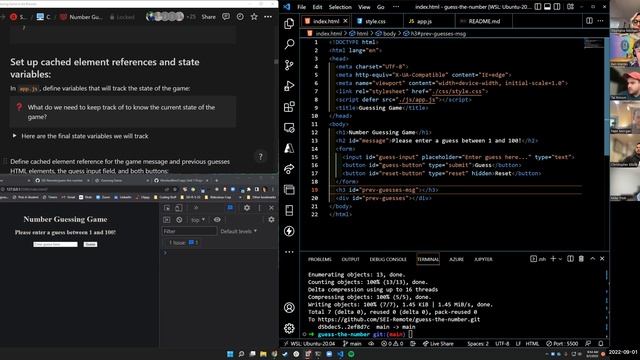This screenshot has width=640, height=360.
Task: Star the Number Guessing page
Action: pyautogui.click(x=254, y=17)
